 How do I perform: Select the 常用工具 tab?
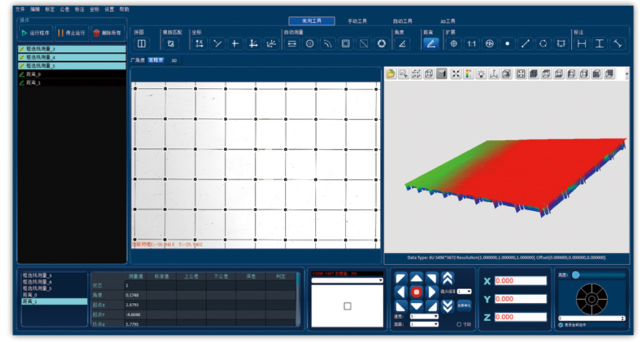pyautogui.click(x=312, y=21)
